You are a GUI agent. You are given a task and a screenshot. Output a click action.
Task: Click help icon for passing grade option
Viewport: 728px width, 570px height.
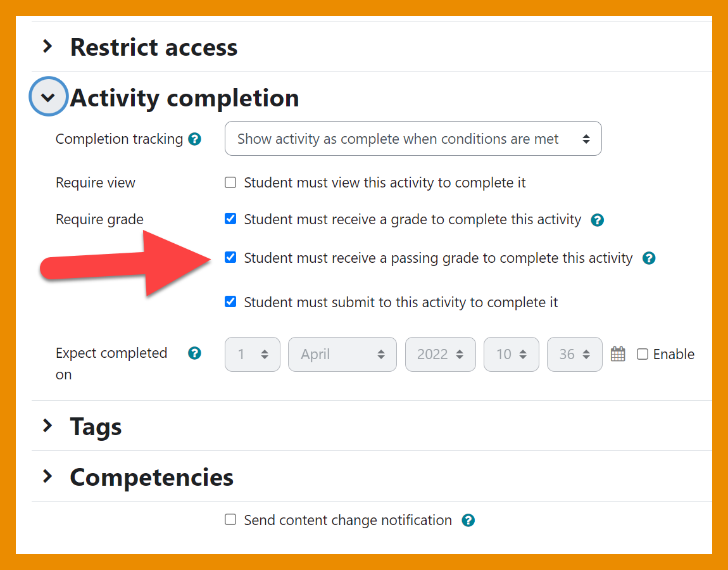(x=648, y=258)
